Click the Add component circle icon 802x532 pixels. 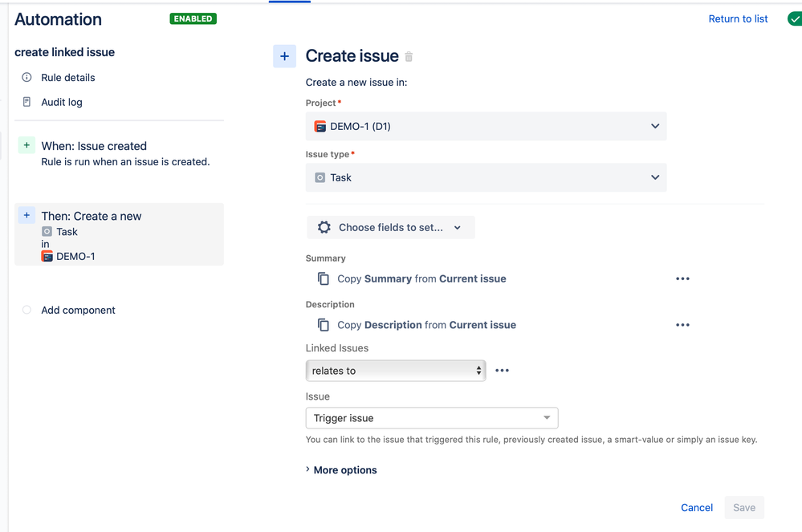26,310
